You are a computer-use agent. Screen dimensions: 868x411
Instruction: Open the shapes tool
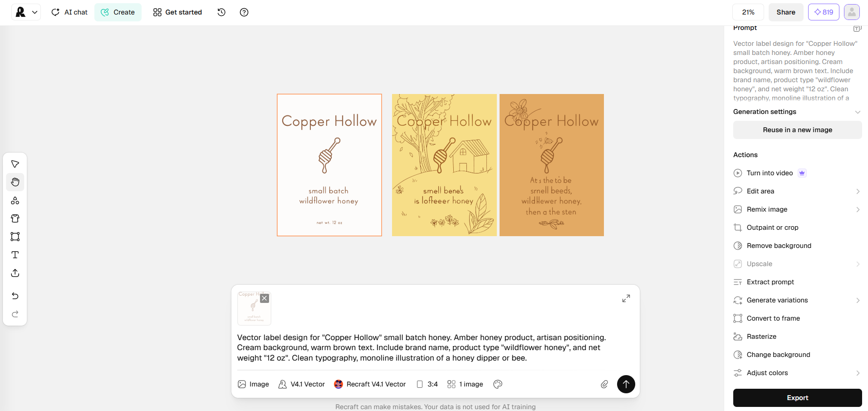click(x=15, y=200)
